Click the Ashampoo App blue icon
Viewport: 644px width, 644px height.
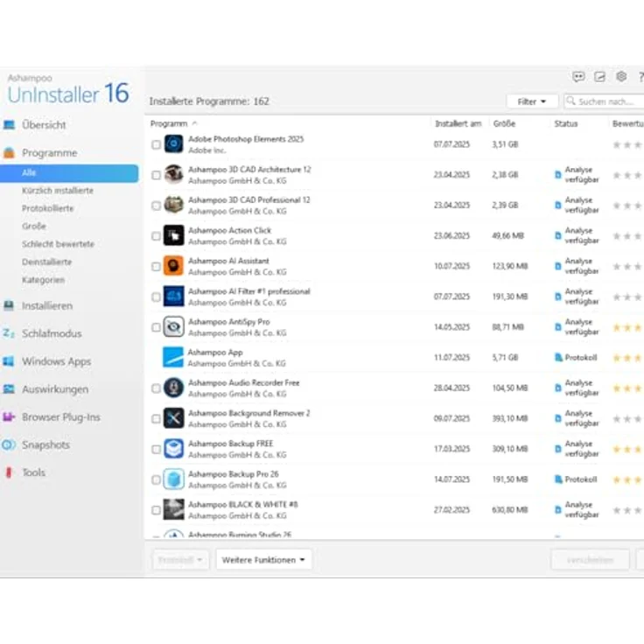(x=173, y=357)
